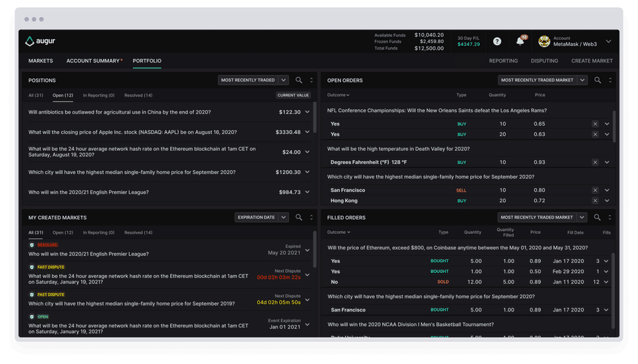Search within My Created Markets panel

tap(298, 217)
